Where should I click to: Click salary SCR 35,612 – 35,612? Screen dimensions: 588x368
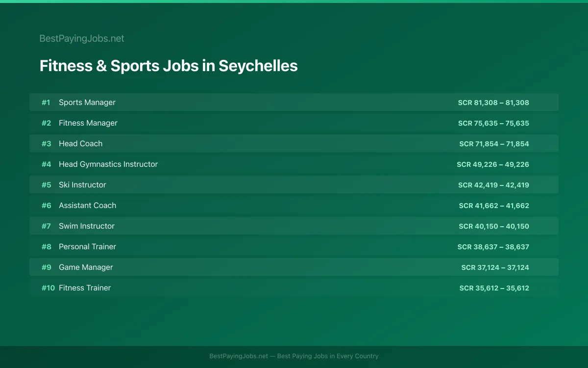coord(494,288)
